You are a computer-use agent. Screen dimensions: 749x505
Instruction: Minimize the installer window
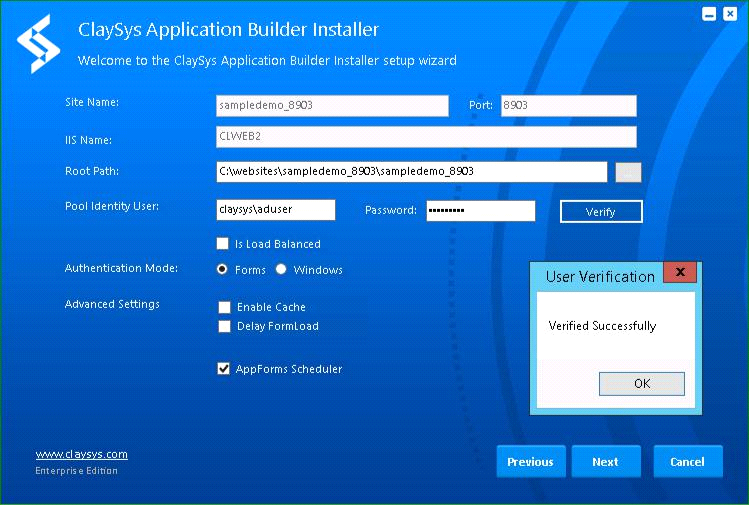pyautogui.click(x=709, y=14)
